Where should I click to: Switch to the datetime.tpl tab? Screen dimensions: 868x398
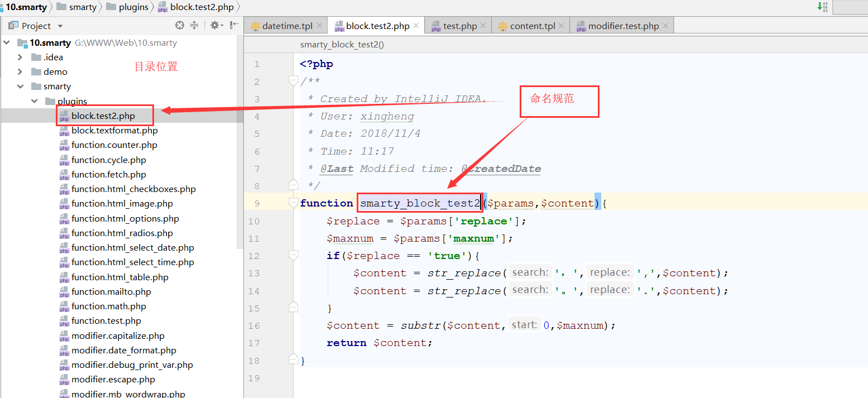(287, 26)
